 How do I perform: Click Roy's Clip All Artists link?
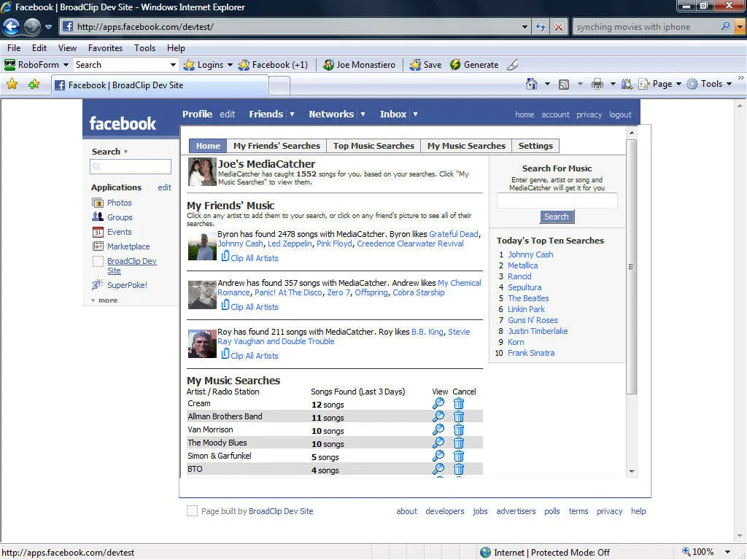255,356
